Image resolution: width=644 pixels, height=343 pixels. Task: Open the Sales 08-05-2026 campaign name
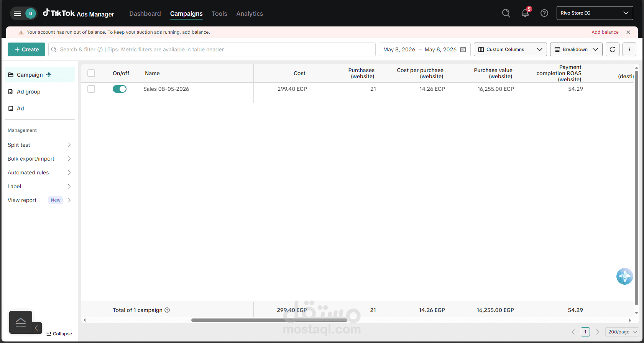click(166, 89)
